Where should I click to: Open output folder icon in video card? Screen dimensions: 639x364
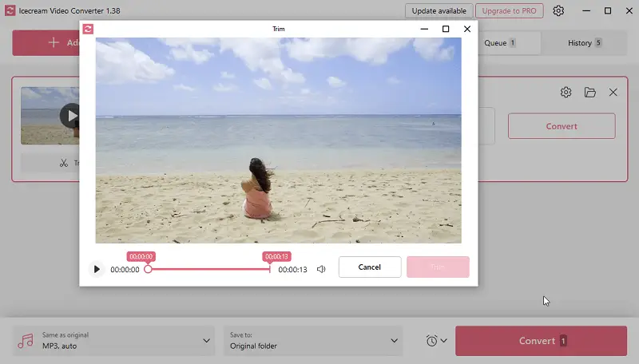tap(589, 93)
